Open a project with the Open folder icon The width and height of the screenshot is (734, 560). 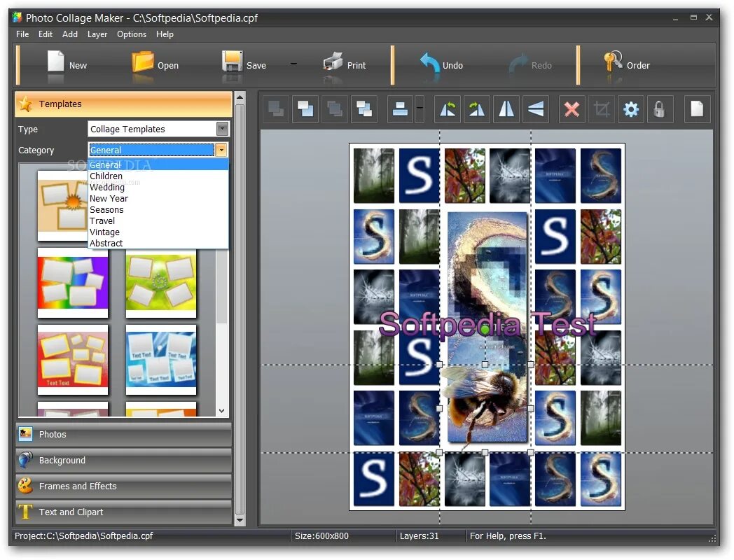[143, 62]
